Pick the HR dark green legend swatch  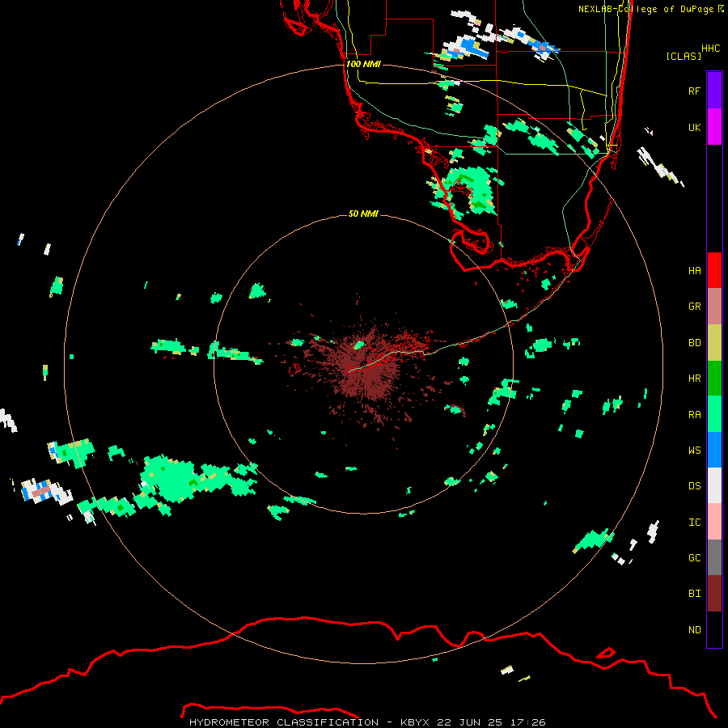714,379
